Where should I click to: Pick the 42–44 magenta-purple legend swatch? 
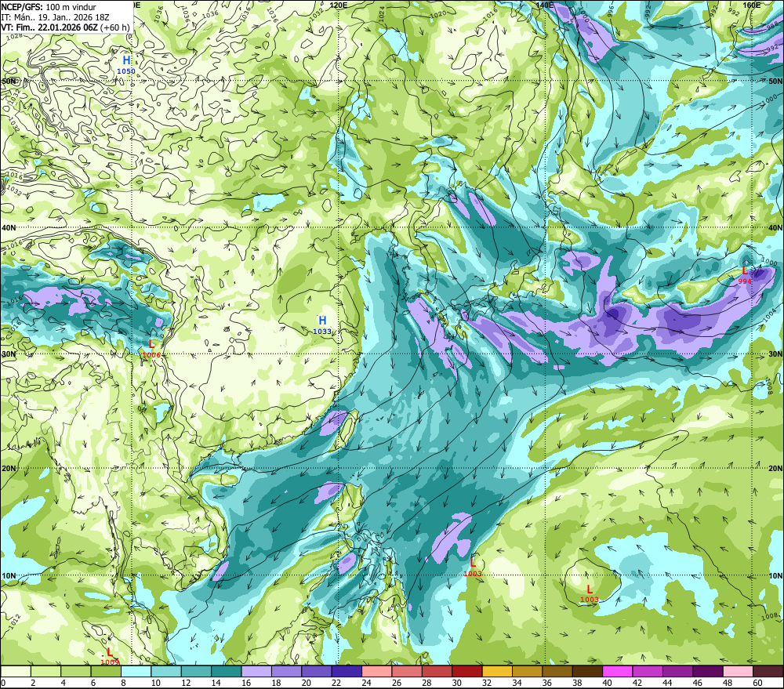[648, 672]
